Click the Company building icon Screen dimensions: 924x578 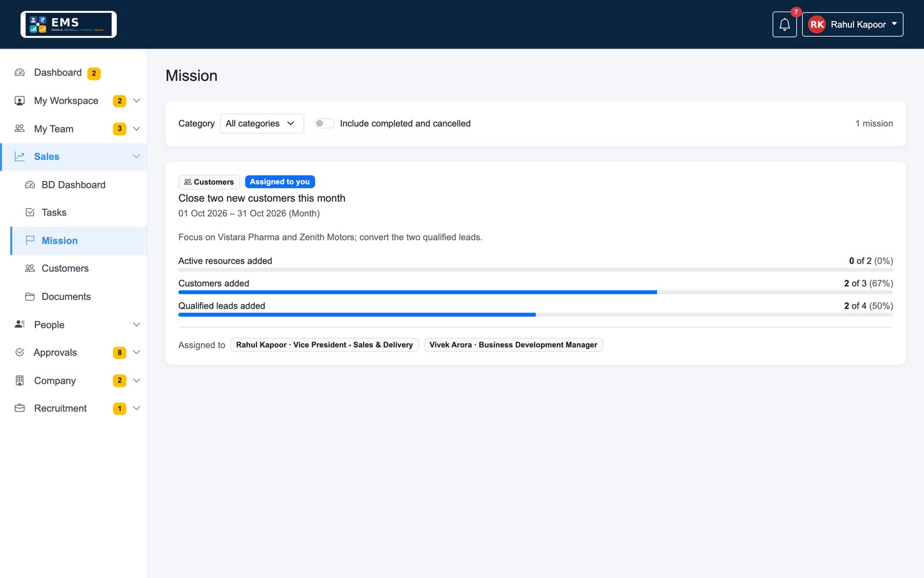20,380
